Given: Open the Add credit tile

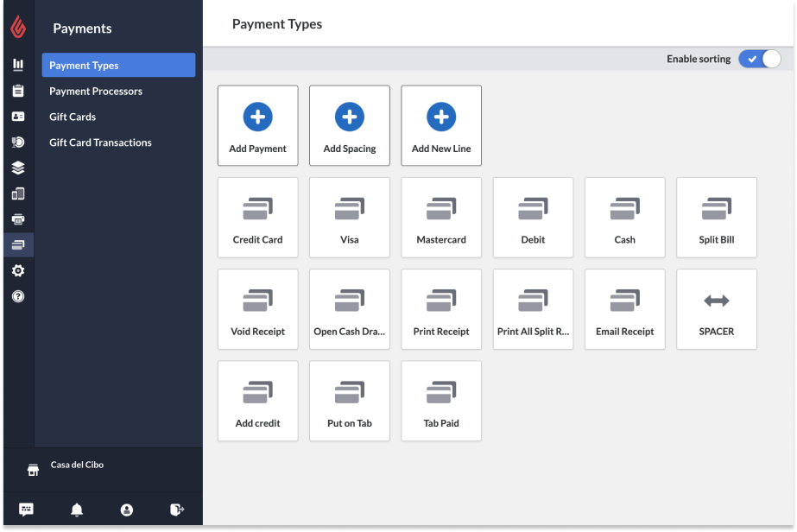Looking at the screenshot, I should click(257, 401).
